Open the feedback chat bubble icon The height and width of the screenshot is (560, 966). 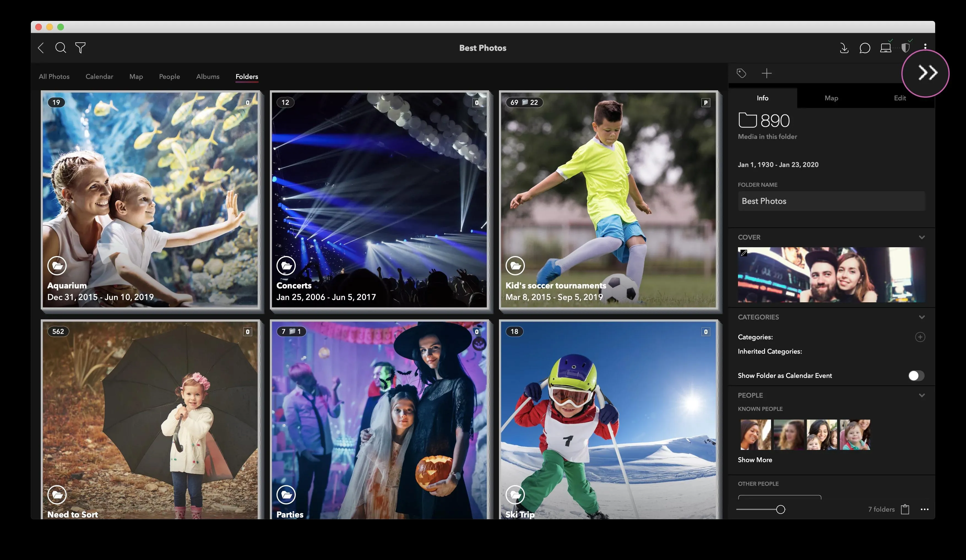[865, 48]
